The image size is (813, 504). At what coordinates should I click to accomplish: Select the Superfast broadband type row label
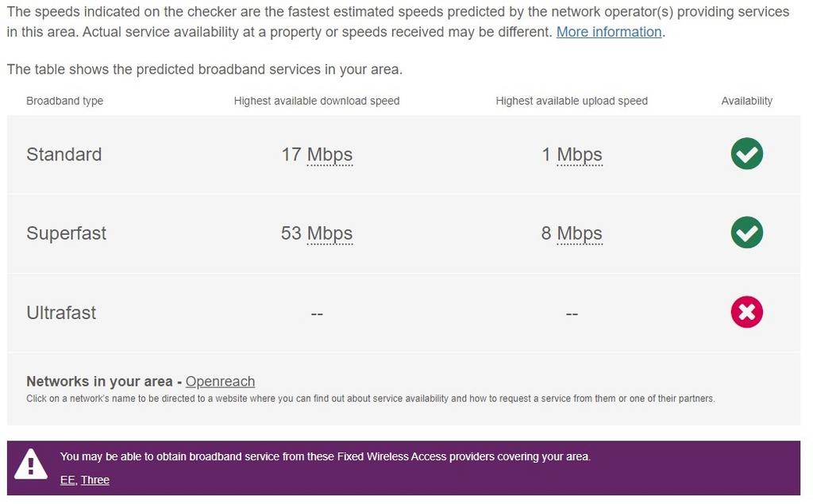[x=67, y=233]
